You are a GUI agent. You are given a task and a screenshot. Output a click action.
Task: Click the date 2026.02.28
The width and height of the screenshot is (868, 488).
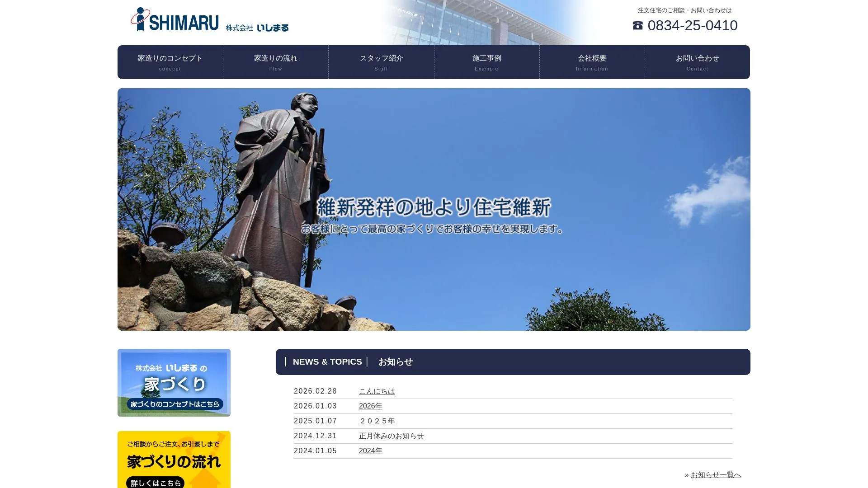pos(316,391)
